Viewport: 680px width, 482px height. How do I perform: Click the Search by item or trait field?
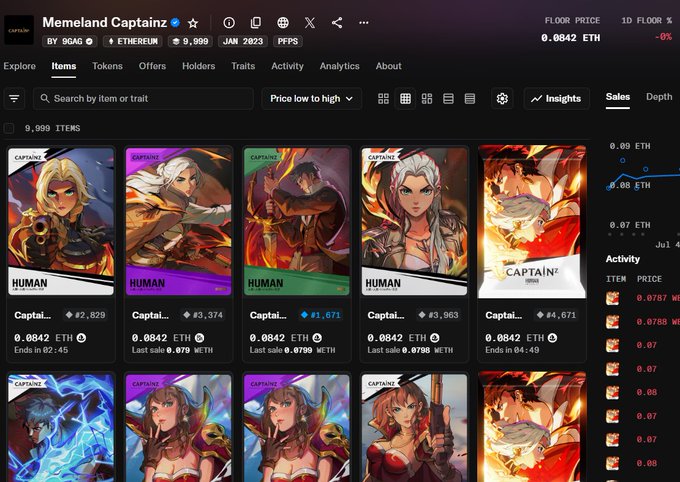(x=144, y=98)
